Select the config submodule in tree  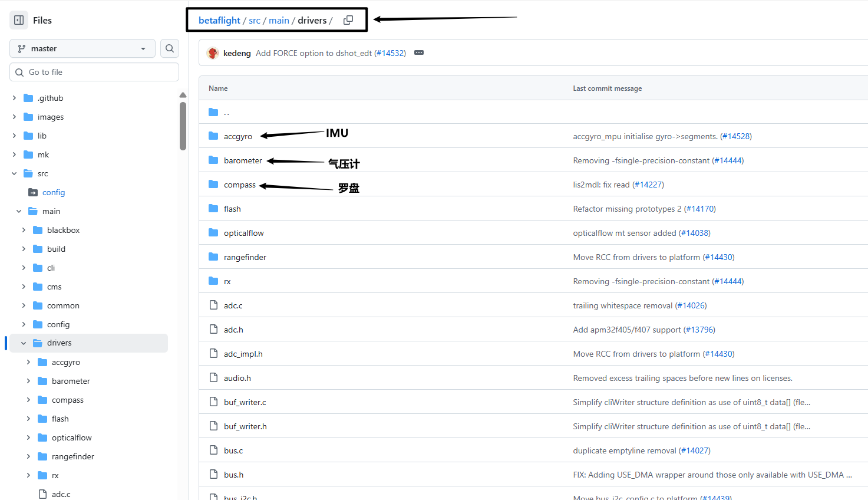[53, 192]
